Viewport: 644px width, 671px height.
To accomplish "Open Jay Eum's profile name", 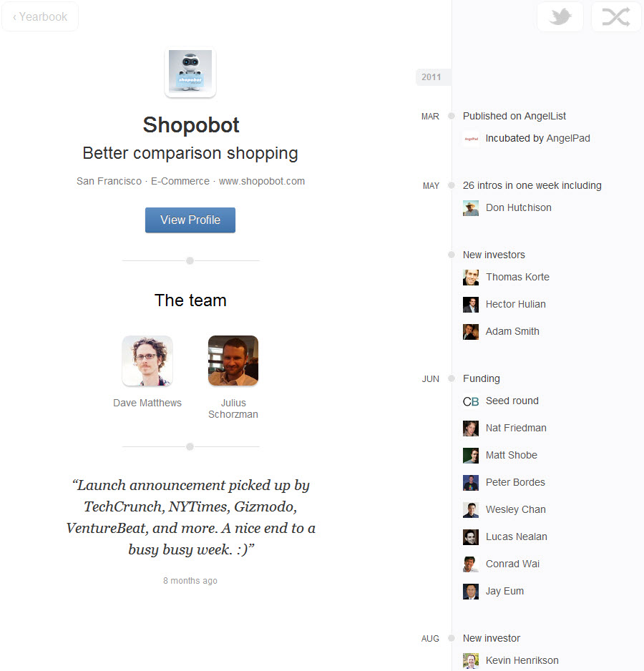I will [x=505, y=591].
